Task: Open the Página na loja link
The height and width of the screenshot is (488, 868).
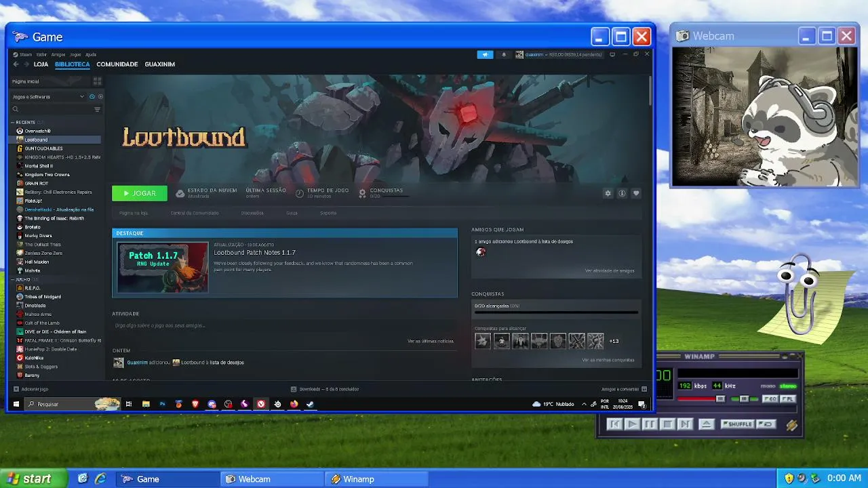Action: click(x=134, y=213)
